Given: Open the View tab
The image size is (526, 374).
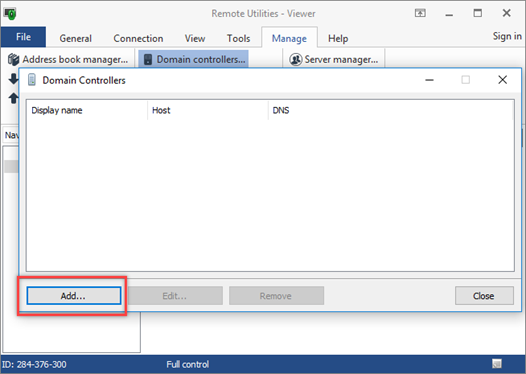Looking at the screenshot, I should point(195,39).
